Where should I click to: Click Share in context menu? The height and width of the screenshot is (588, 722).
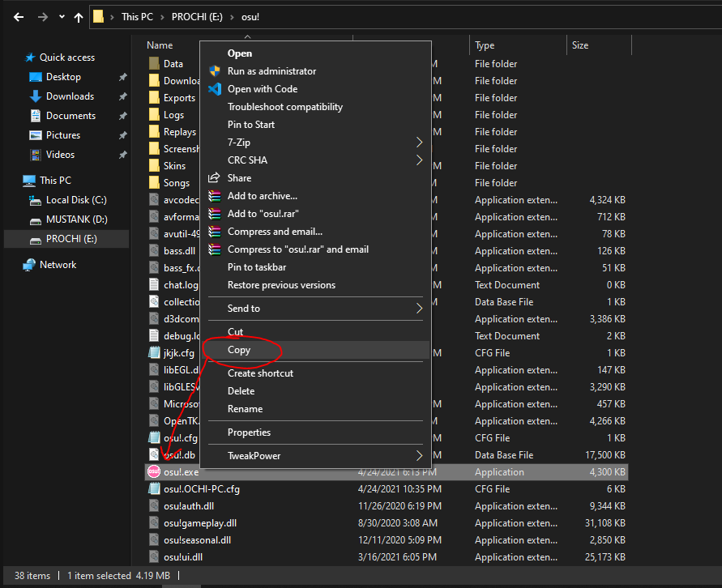[x=315, y=178]
